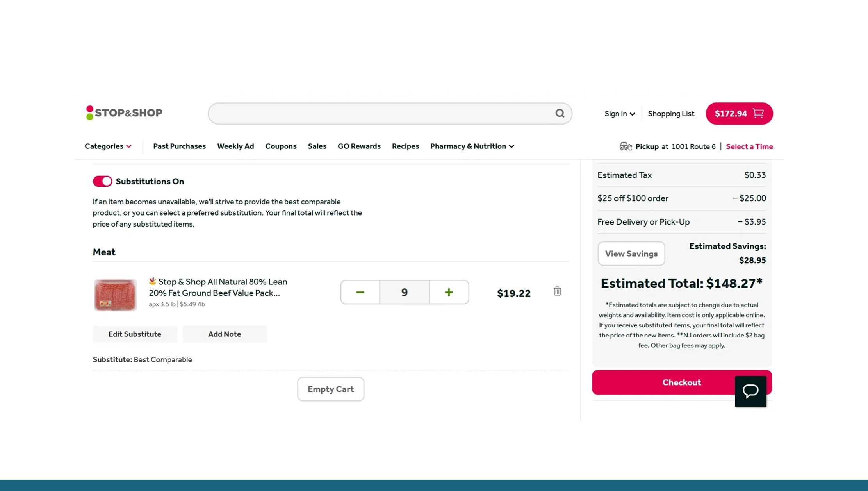Open search with the magnifying glass icon
868x491 pixels.
[560, 113]
